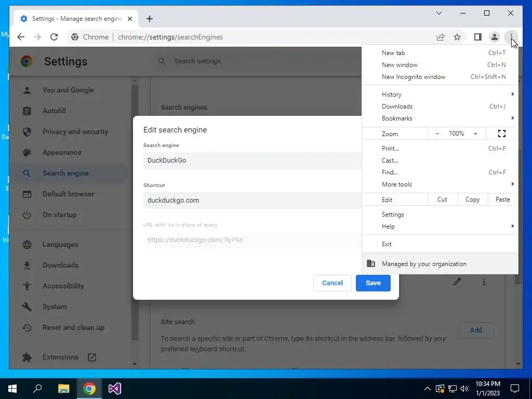Open New Incognito window
Screen dimensions: 532x399
point(440,77)
